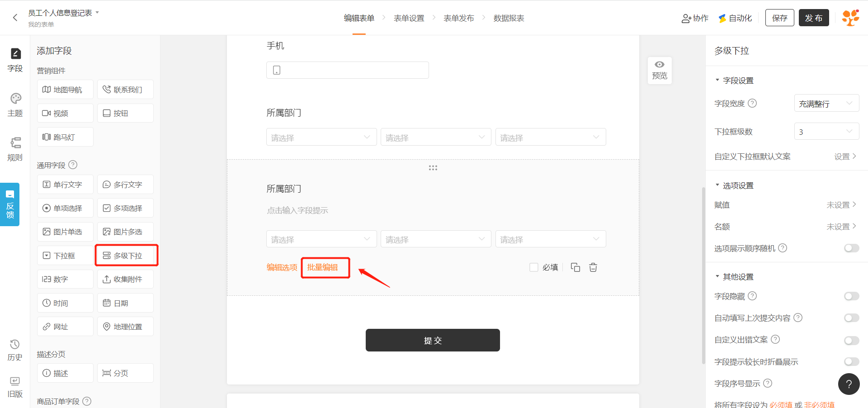Screen dimensions: 868x408
Task: Collapse the 其他设置 section
Action: (717, 276)
